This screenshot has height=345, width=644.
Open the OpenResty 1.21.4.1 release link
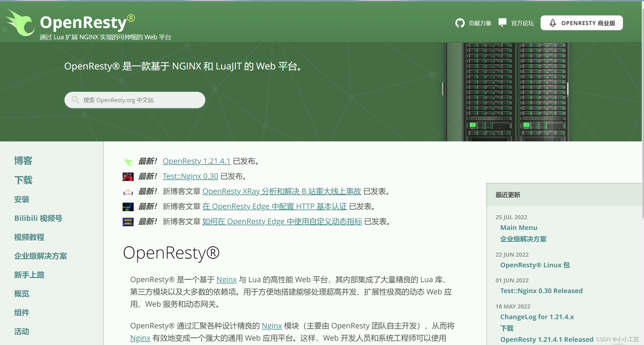pyautogui.click(x=197, y=161)
